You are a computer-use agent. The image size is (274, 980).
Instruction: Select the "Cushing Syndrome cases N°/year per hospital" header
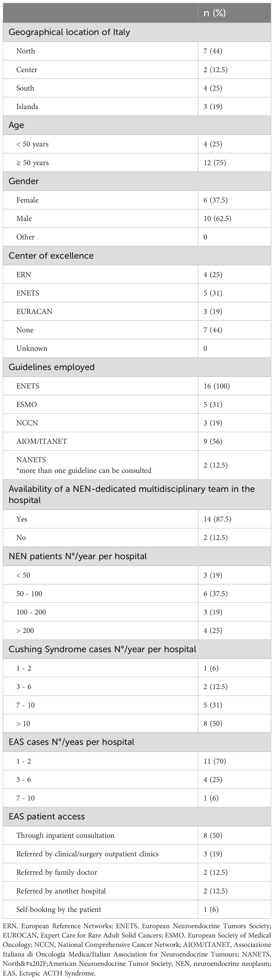pyautogui.click(x=102, y=649)
